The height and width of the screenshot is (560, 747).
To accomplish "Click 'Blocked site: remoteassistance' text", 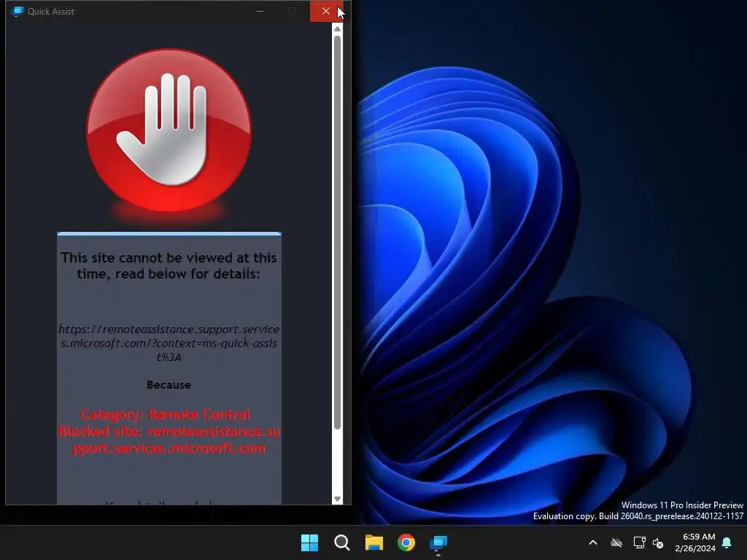I will pos(169,440).
